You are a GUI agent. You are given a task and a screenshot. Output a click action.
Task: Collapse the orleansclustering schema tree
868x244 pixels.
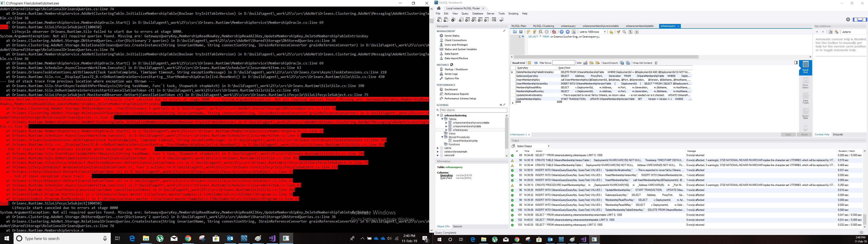438,115
